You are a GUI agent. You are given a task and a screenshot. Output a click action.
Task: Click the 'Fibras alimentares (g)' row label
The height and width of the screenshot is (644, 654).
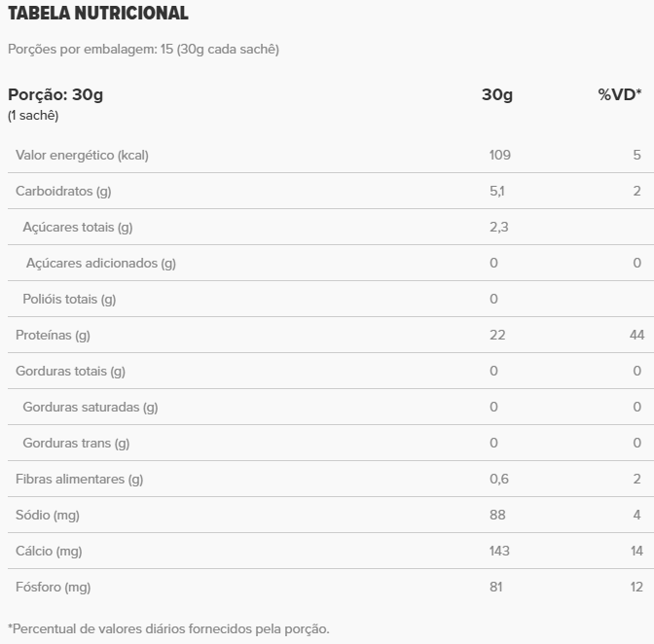click(79, 479)
